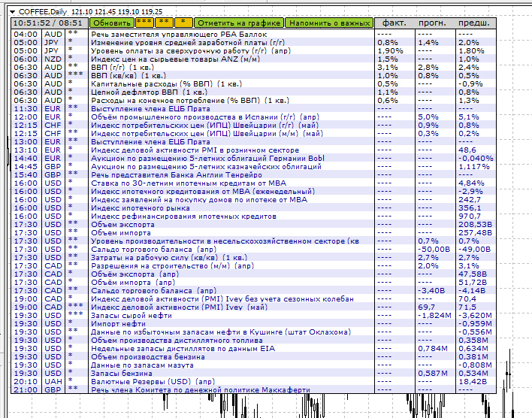532x418 pixels.
Task: Click forecast value 69,7 for Ivey PMI
Action: (x=427, y=307)
